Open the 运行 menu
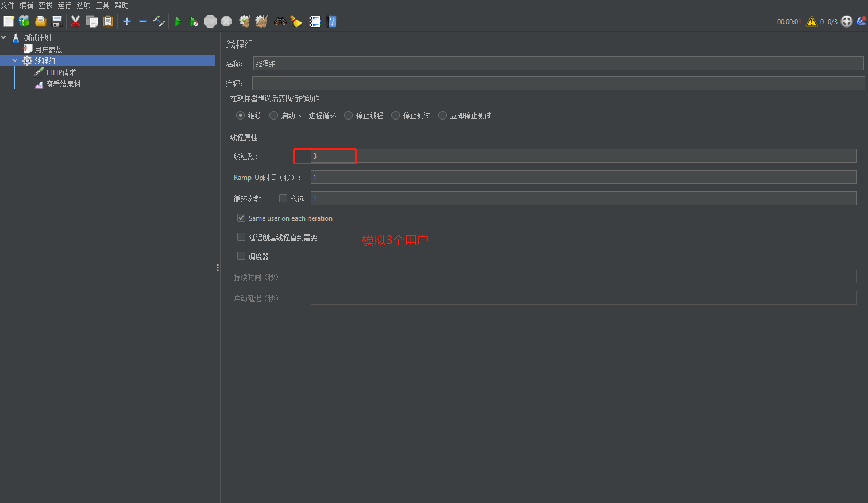The image size is (868, 503). pyautogui.click(x=65, y=5)
